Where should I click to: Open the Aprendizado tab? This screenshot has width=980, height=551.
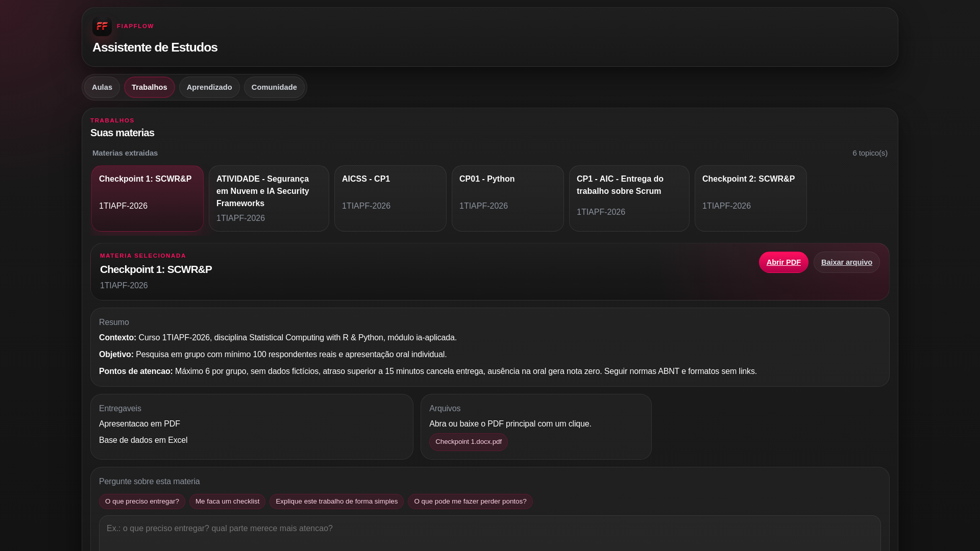point(209,87)
